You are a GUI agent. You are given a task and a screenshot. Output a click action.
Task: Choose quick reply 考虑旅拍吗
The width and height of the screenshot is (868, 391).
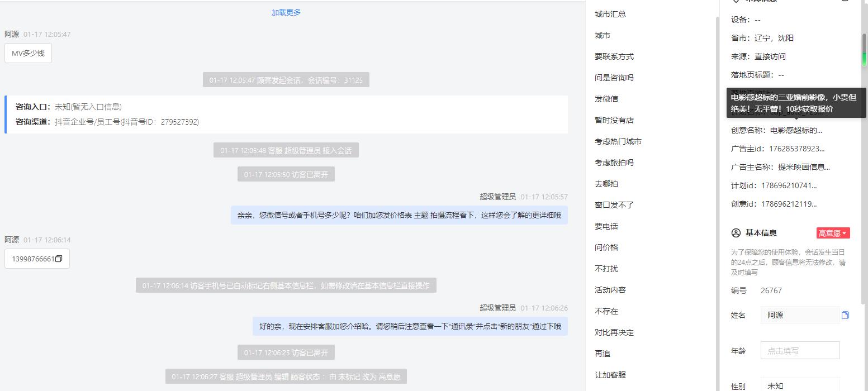click(614, 163)
